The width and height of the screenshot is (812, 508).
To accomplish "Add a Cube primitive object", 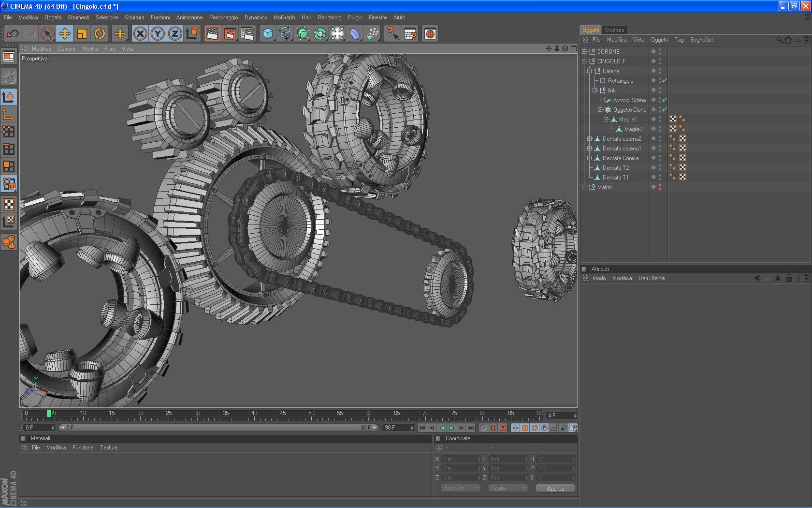I will coord(268,34).
